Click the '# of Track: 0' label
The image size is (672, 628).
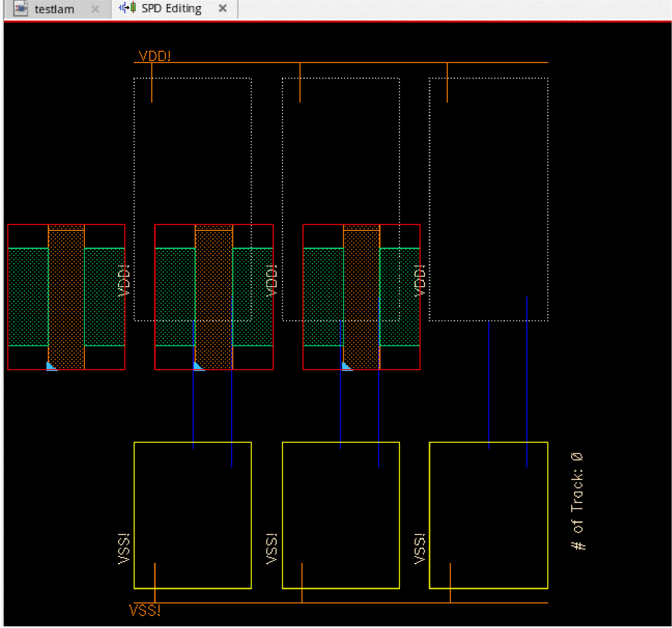pyautogui.click(x=577, y=501)
